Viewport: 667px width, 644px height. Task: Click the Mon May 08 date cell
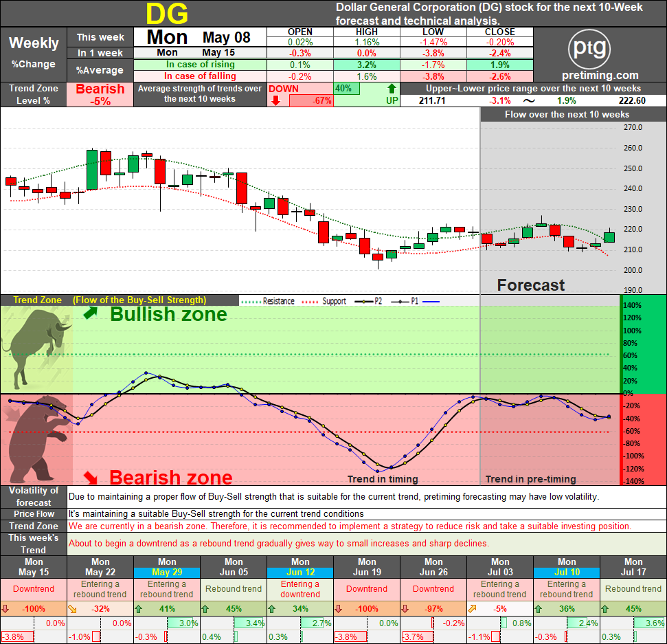[201, 37]
